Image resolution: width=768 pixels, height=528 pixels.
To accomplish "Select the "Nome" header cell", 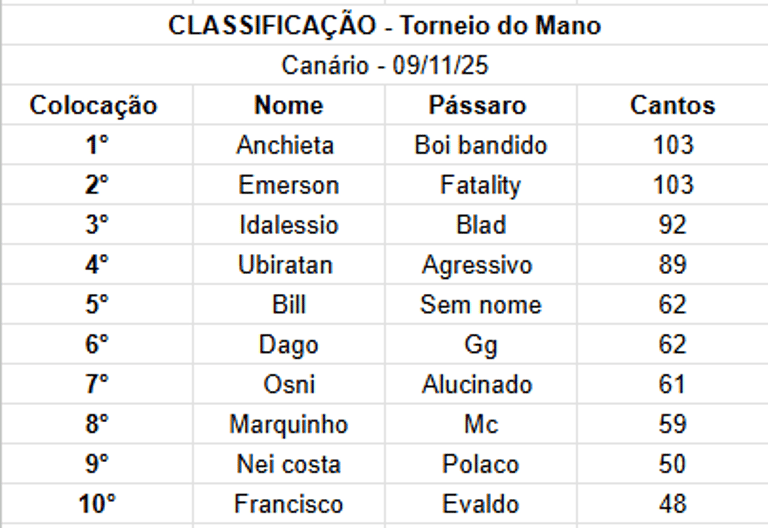I will click(288, 106).
